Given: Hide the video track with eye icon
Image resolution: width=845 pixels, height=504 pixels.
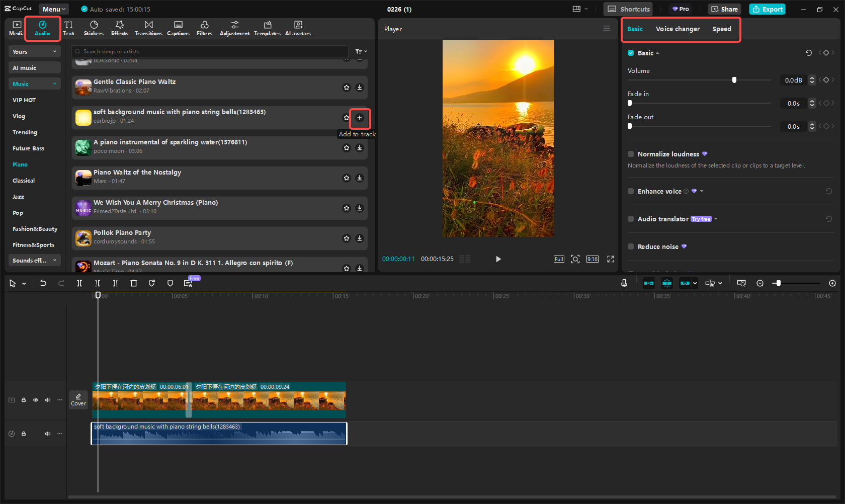Looking at the screenshot, I should tap(36, 400).
